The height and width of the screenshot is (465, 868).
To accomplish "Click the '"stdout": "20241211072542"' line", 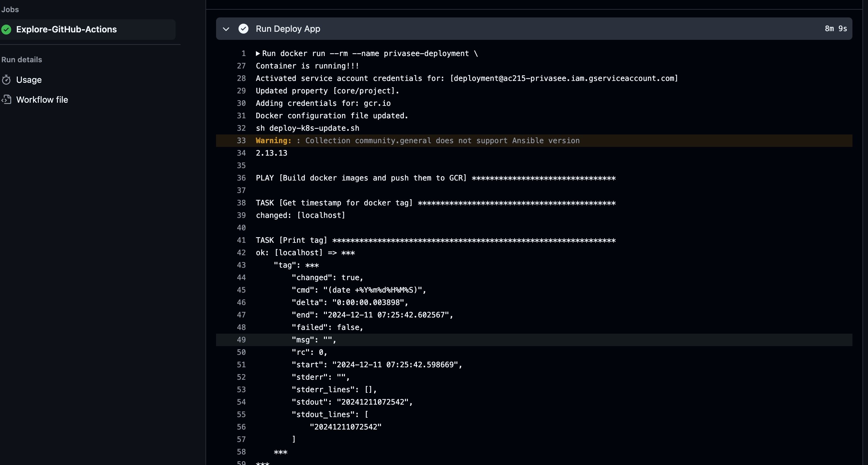I will 352,402.
